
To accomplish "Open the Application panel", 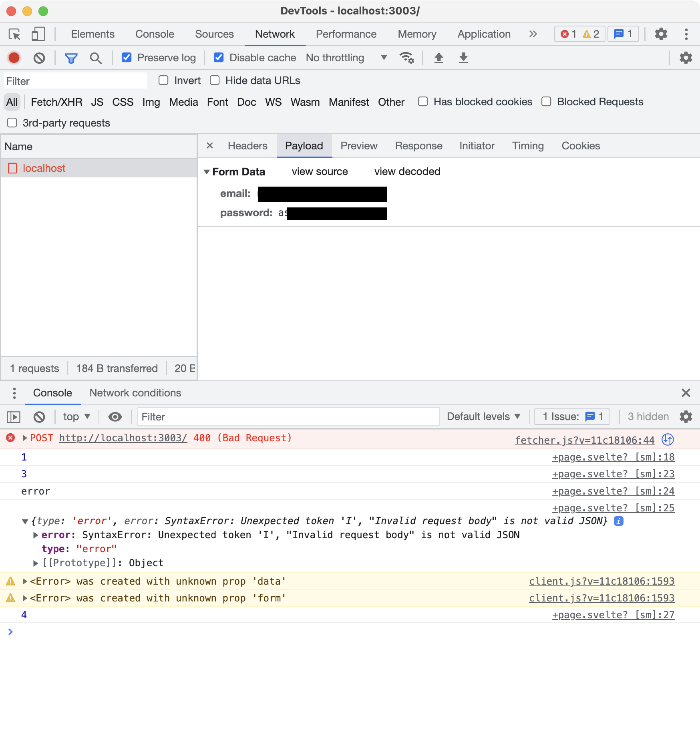I will click(483, 34).
